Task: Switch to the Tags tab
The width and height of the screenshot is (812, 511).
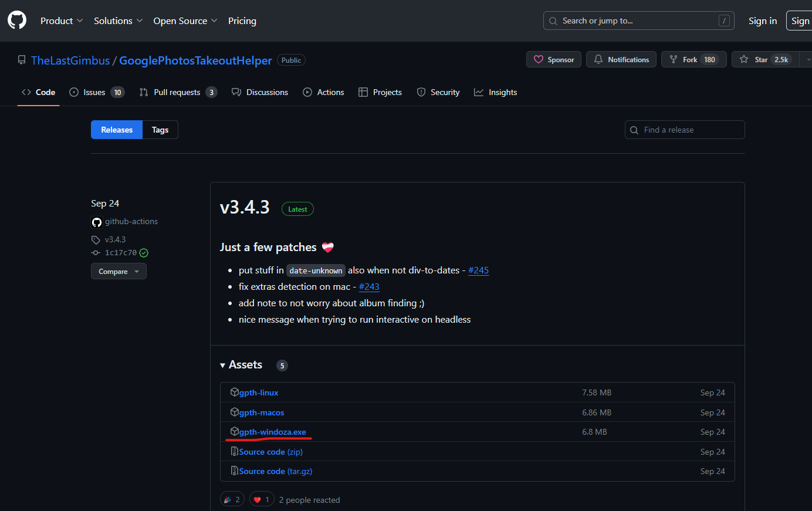Action: 160,130
